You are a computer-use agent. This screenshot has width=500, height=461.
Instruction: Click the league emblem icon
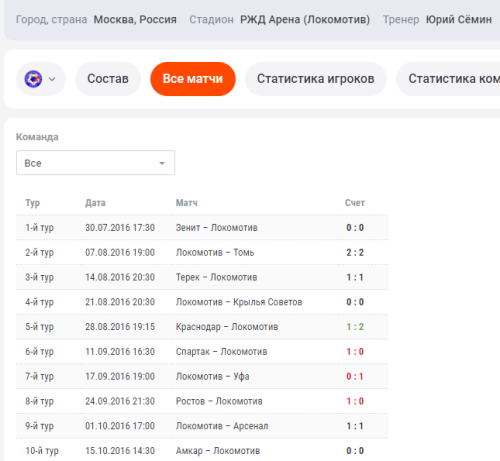(33, 79)
